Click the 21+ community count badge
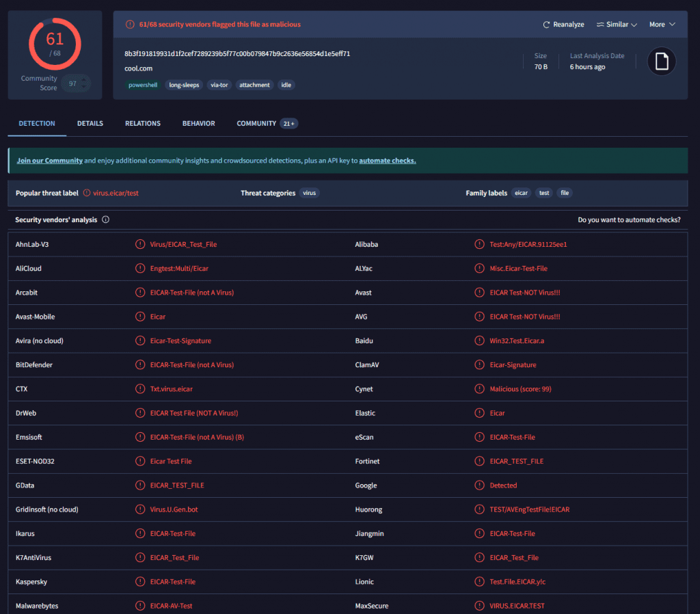700x614 pixels. (289, 124)
